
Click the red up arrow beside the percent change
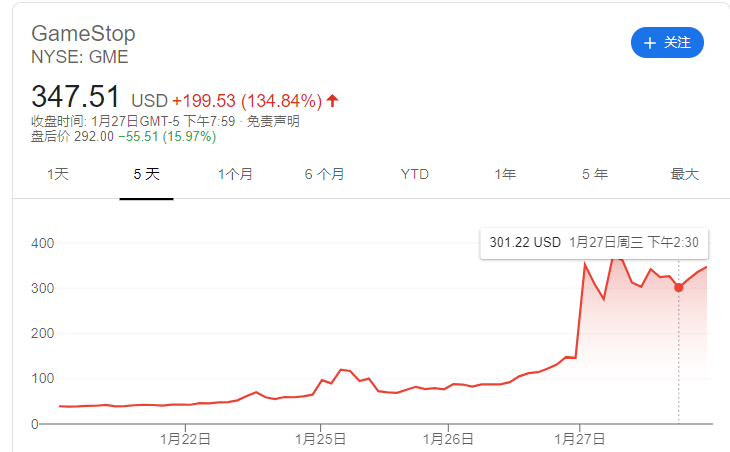(333, 100)
